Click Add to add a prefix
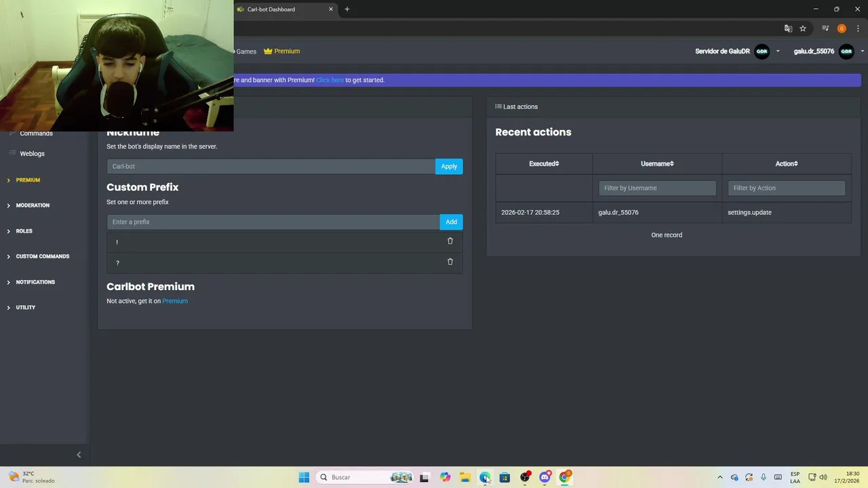Image resolution: width=868 pixels, height=488 pixels. 451,222
